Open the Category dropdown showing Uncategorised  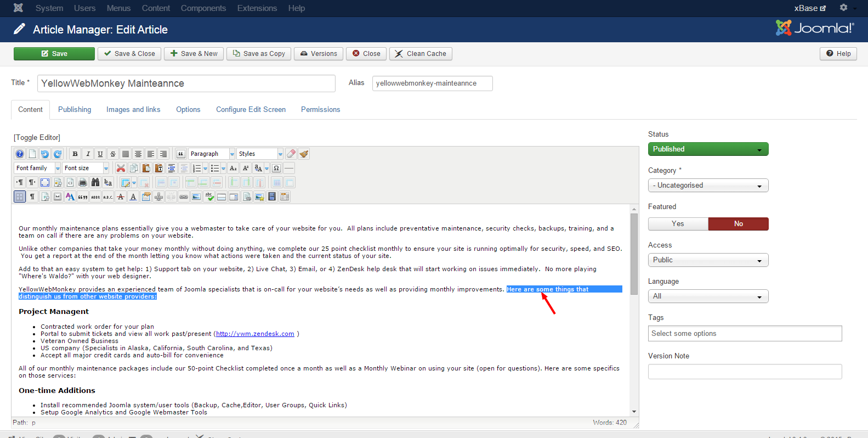(708, 186)
